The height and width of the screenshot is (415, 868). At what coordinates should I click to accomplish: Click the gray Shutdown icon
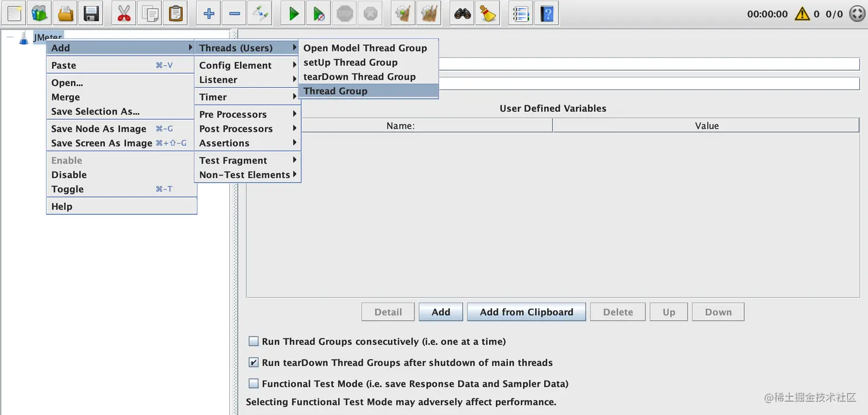370,13
